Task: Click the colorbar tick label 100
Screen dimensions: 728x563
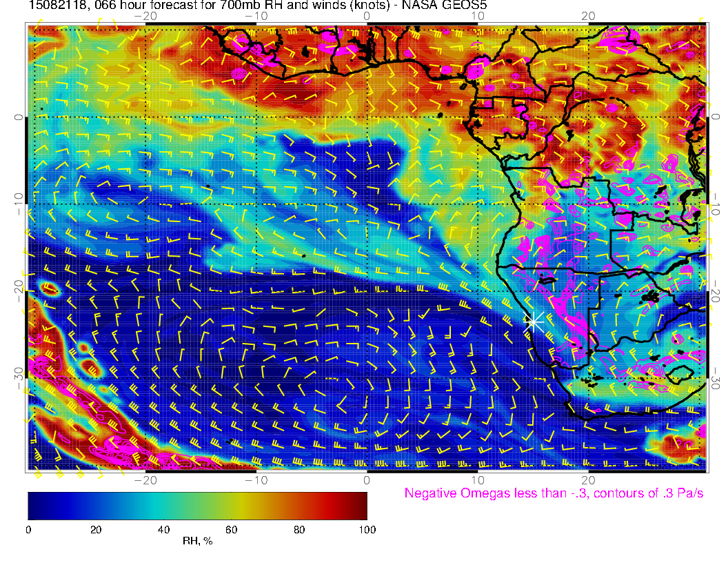Action: pos(367,529)
